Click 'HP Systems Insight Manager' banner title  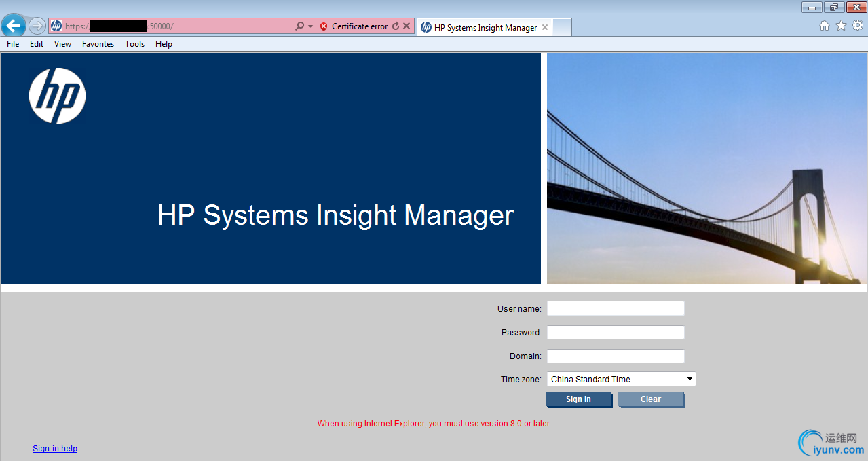click(336, 215)
